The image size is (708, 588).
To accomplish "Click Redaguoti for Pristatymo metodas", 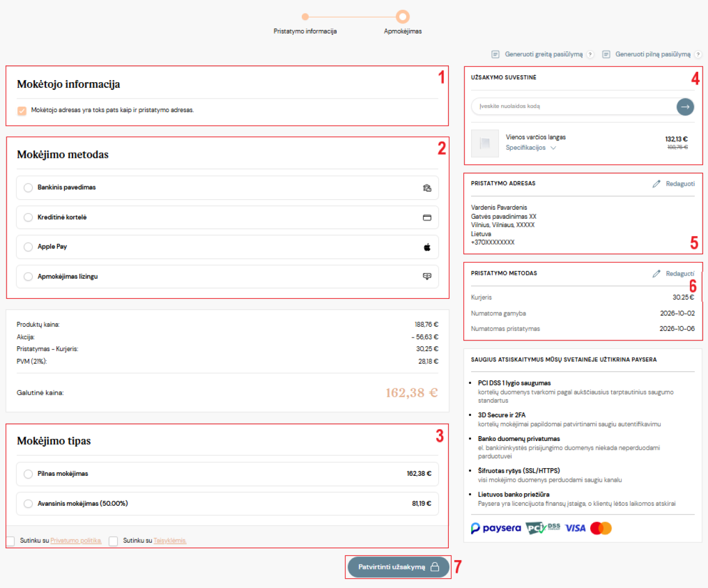I will tap(680, 274).
